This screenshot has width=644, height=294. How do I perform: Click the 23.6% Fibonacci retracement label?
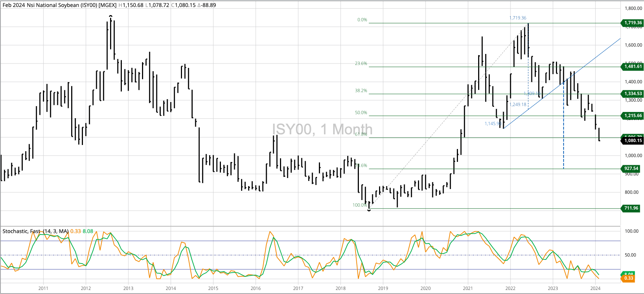tap(361, 63)
